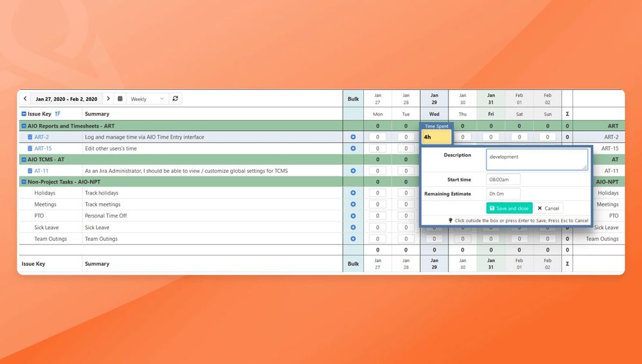This screenshot has width=642, height=364.
Task: Click the top Jan 29 date header
Action: [434, 99]
